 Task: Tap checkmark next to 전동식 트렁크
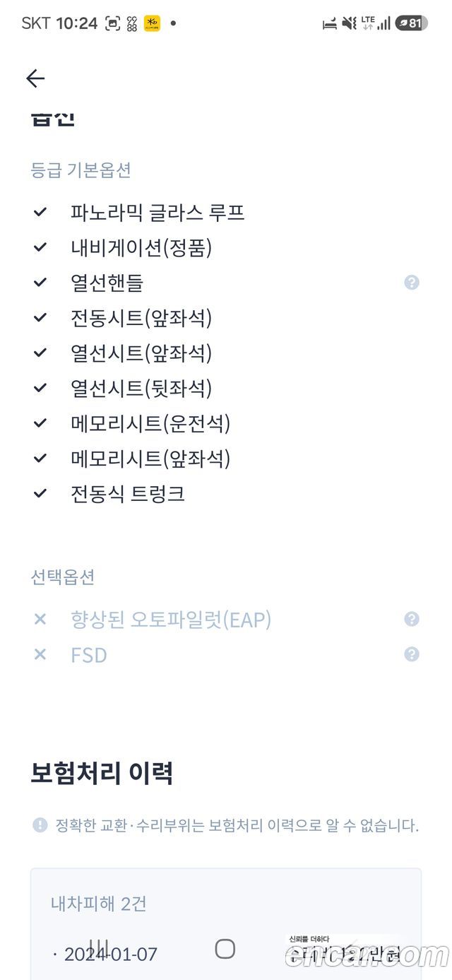40,493
